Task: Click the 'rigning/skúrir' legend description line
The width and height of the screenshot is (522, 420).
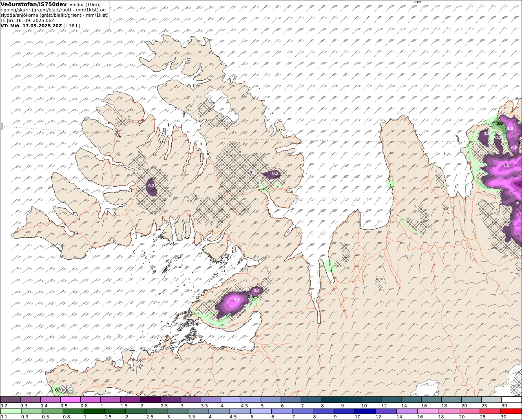Action: pyautogui.click(x=53, y=10)
